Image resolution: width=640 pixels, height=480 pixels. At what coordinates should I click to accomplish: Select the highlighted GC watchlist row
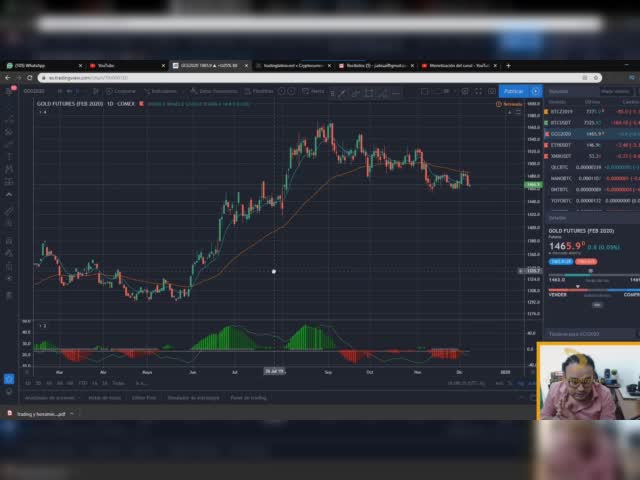pos(592,134)
